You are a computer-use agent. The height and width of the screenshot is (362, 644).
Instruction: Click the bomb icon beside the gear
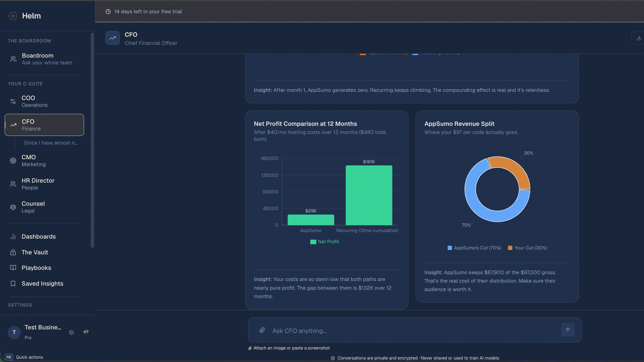86,332
